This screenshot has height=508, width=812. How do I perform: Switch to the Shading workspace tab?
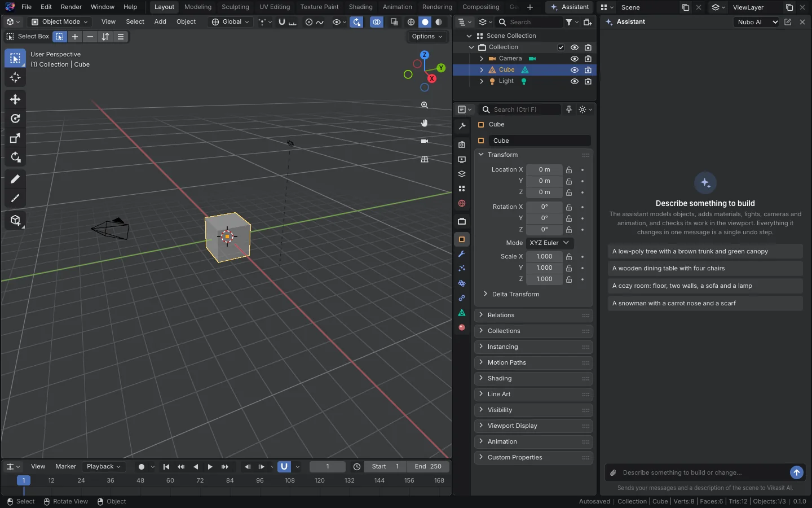(x=360, y=7)
